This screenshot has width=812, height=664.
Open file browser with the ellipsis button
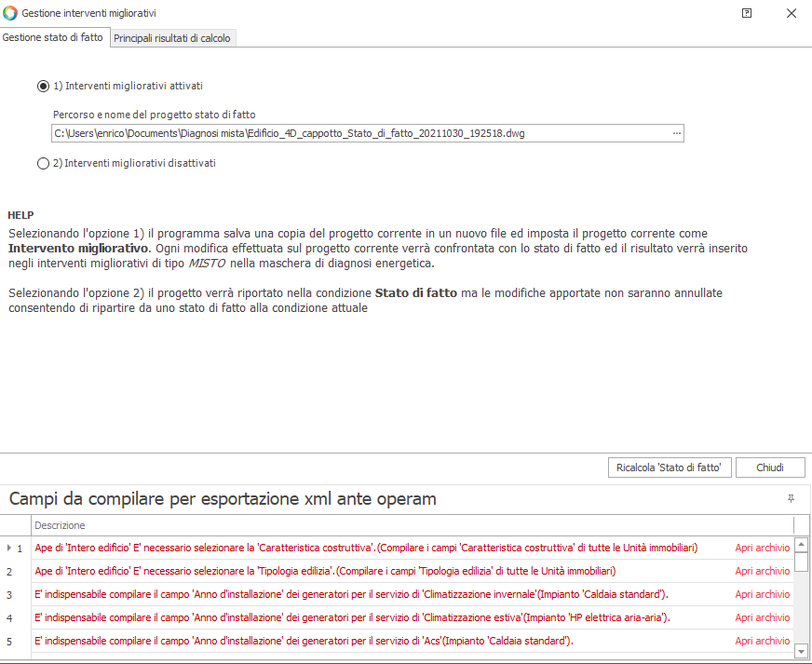[676, 133]
